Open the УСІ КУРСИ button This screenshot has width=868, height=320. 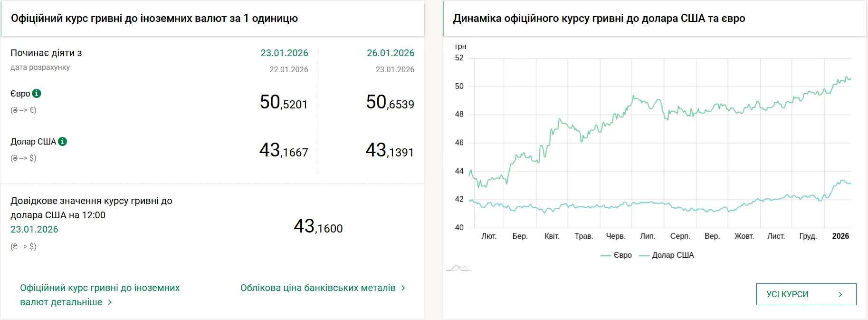806,294
